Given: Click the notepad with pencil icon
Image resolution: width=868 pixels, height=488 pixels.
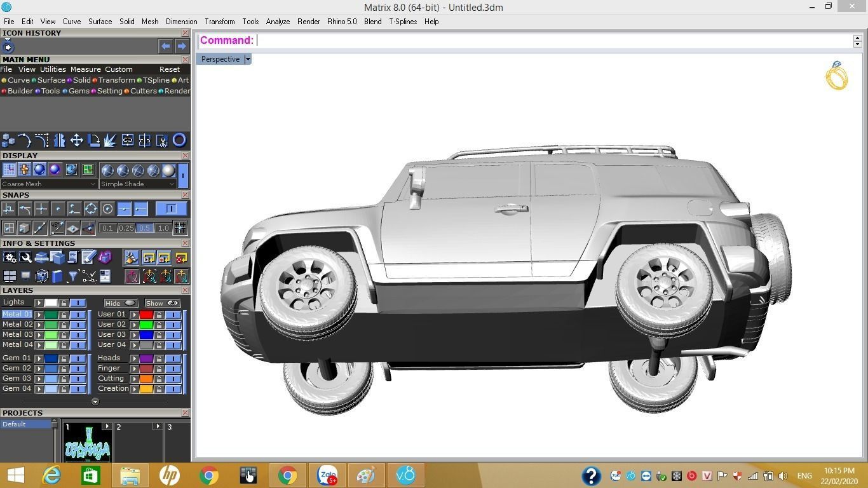Looking at the screenshot, I should click(x=89, y=257).
